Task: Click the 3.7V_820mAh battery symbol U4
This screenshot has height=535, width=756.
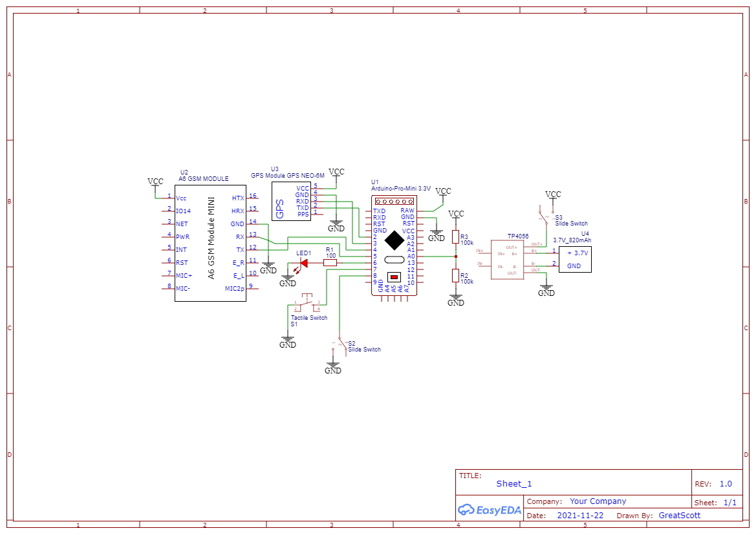Action: [x=574, y=259]
